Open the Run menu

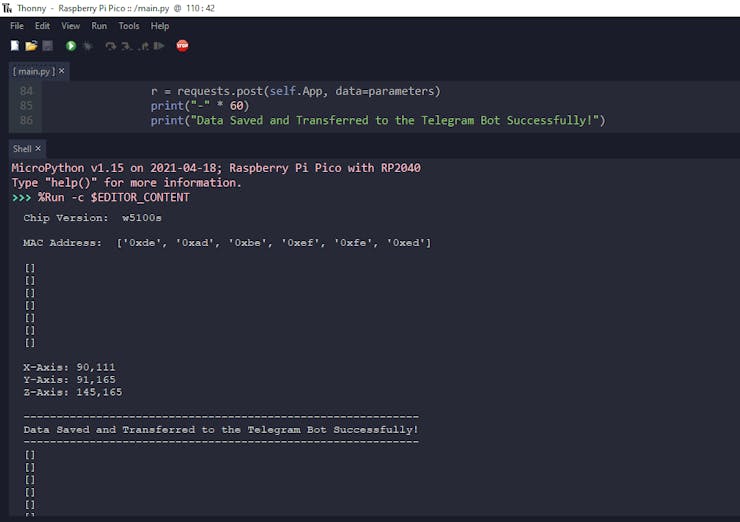tap(99, 26)
